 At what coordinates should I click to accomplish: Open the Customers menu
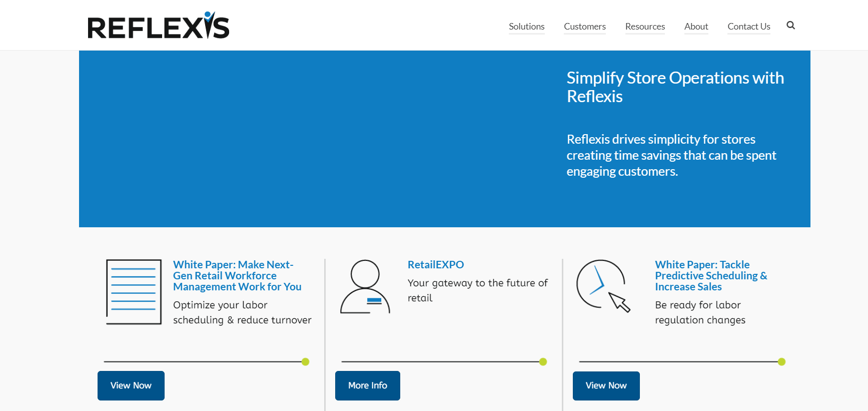point(584,27)
